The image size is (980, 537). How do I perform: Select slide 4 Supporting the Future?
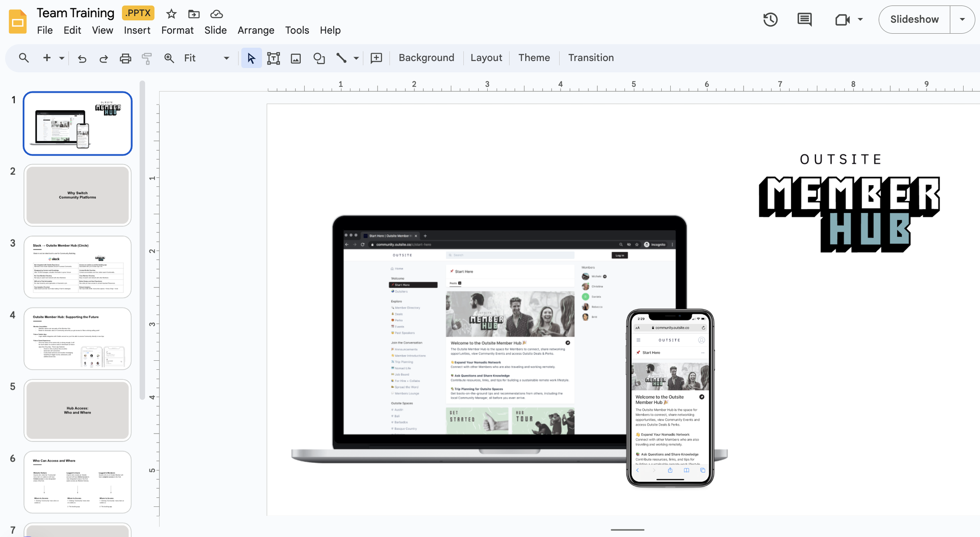point(78,338)
